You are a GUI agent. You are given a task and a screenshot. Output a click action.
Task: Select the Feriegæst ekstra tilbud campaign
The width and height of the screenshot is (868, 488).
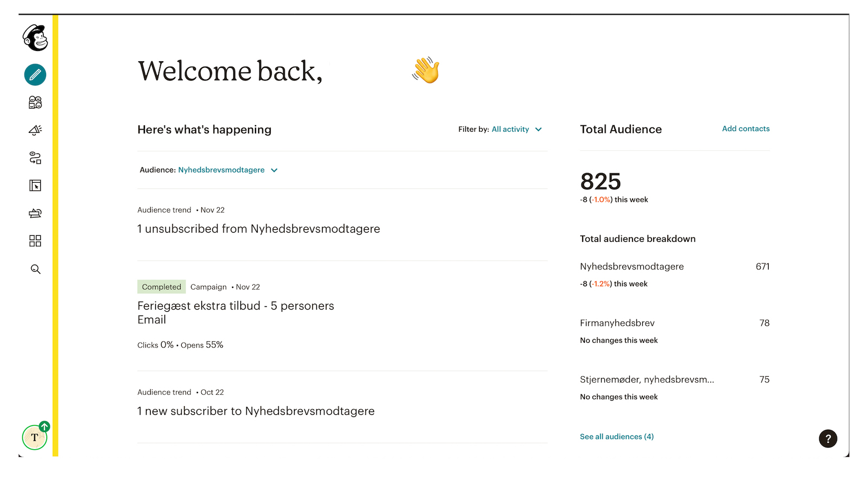point(235,305)
